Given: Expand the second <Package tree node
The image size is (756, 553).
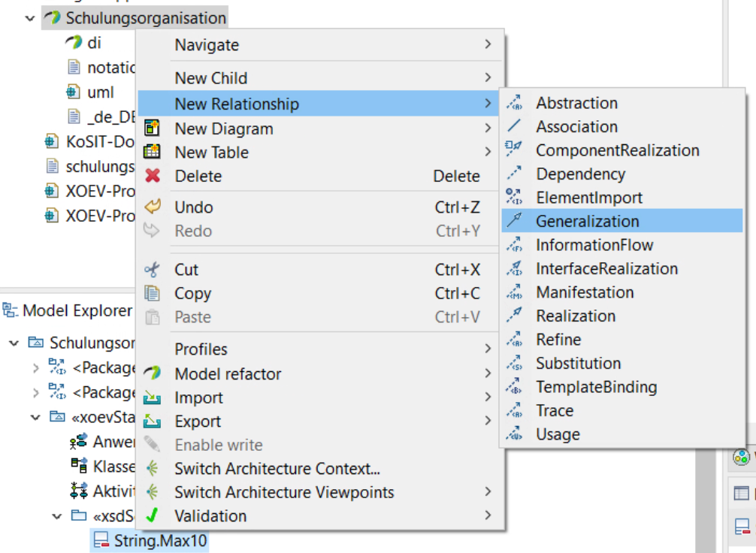Looking at the screenshot, I should [35, 392].
